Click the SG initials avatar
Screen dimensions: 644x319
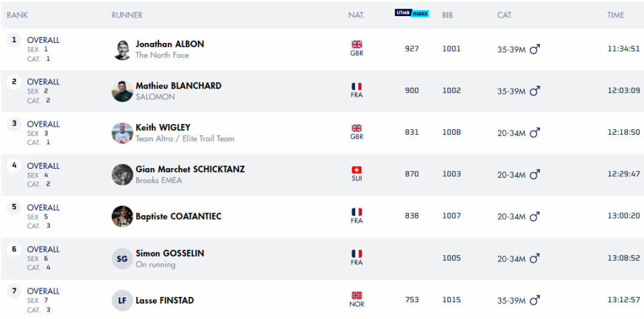coord(122,259)
